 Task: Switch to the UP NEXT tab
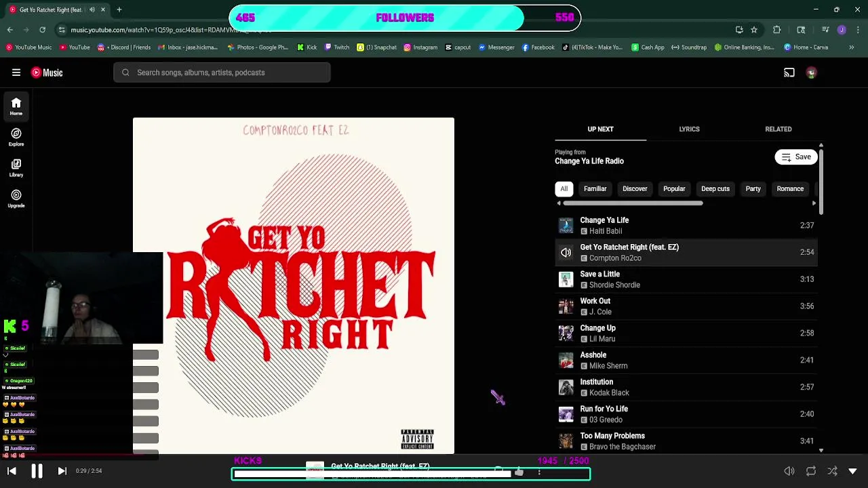coord(600,129)
